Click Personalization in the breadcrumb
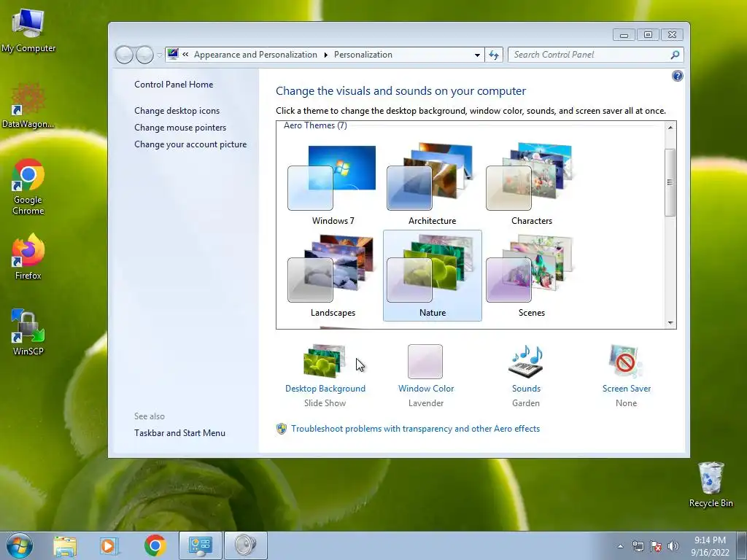 click(x=363, y=55)
